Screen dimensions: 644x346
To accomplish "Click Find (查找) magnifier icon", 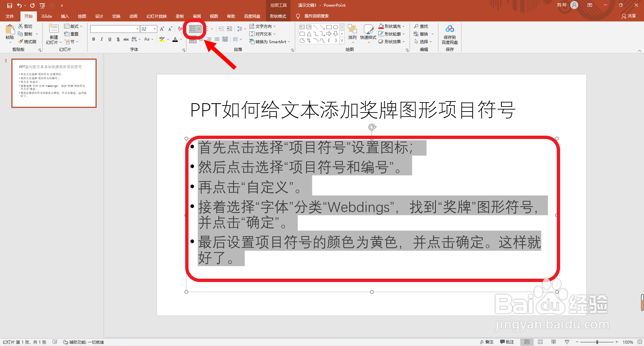I will [416, 26].
